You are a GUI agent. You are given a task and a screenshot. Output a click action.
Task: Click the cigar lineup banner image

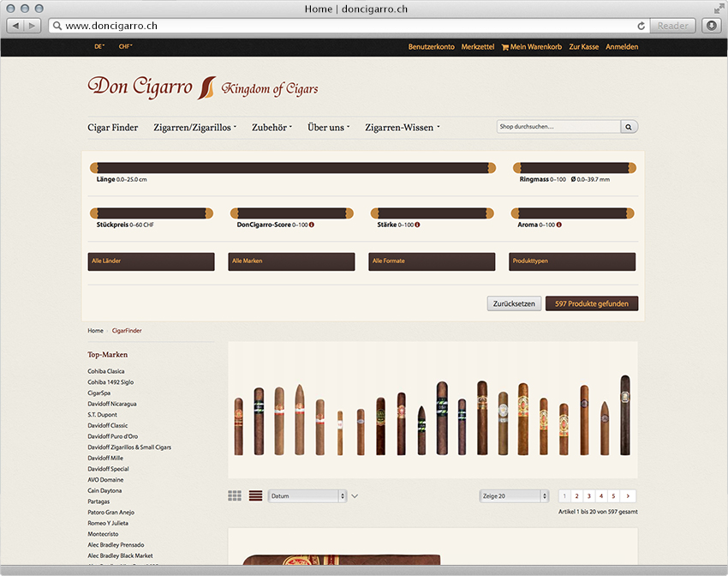point(433,411)
